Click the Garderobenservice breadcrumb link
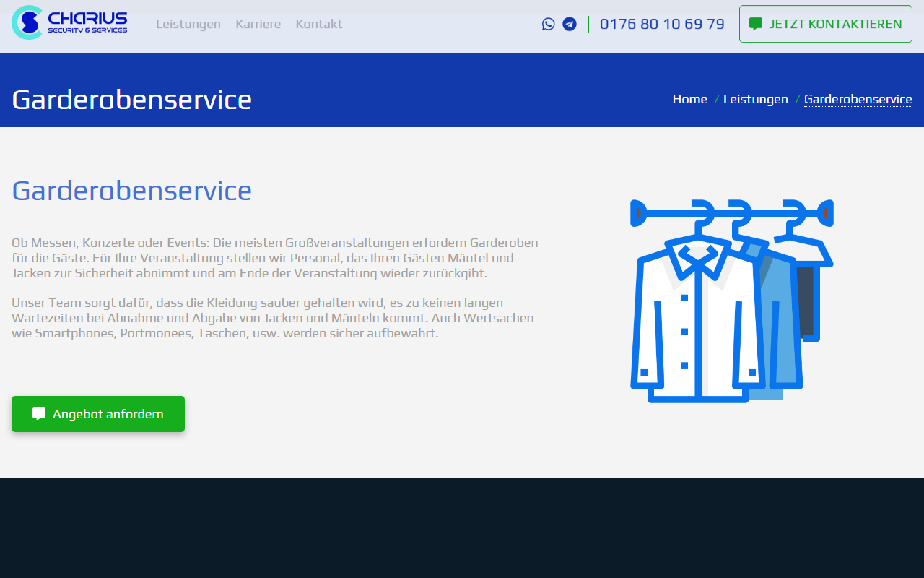 click(x=858, y=99)
